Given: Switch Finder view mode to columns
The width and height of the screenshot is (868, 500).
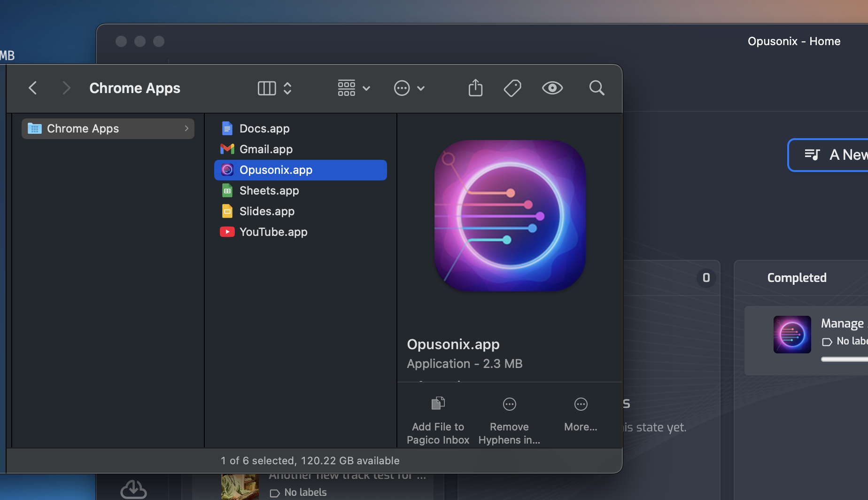Looking at the screenshot, I should click(267, 88).
